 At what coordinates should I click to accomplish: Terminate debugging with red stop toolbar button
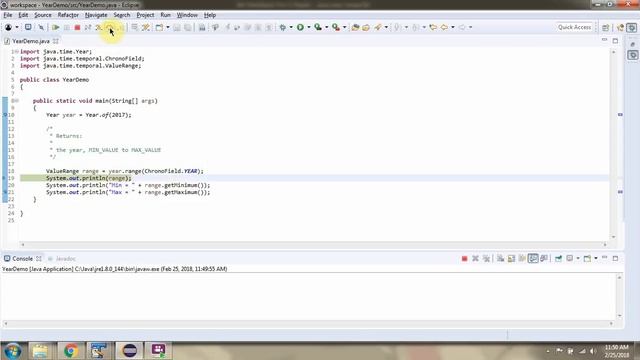77,27
